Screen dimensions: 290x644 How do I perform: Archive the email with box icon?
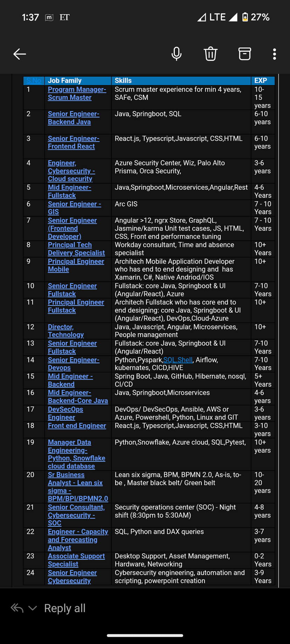click(x=244, y=54)
